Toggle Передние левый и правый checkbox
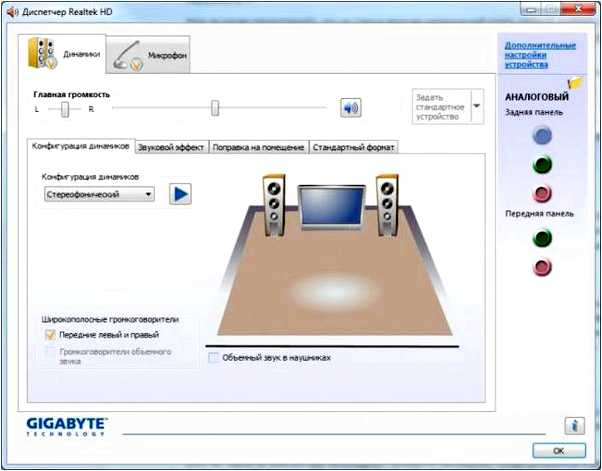 50,335
